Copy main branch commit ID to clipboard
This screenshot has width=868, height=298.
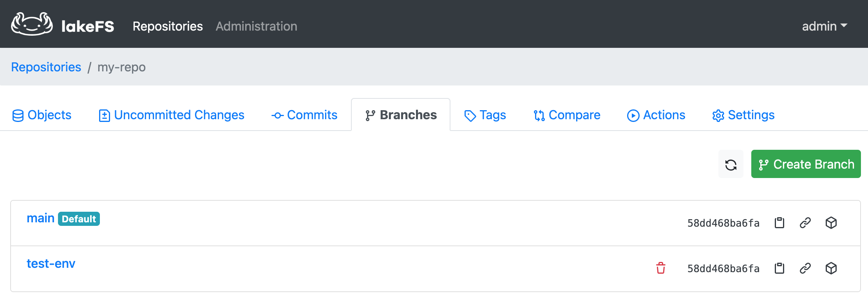point(779,223)
